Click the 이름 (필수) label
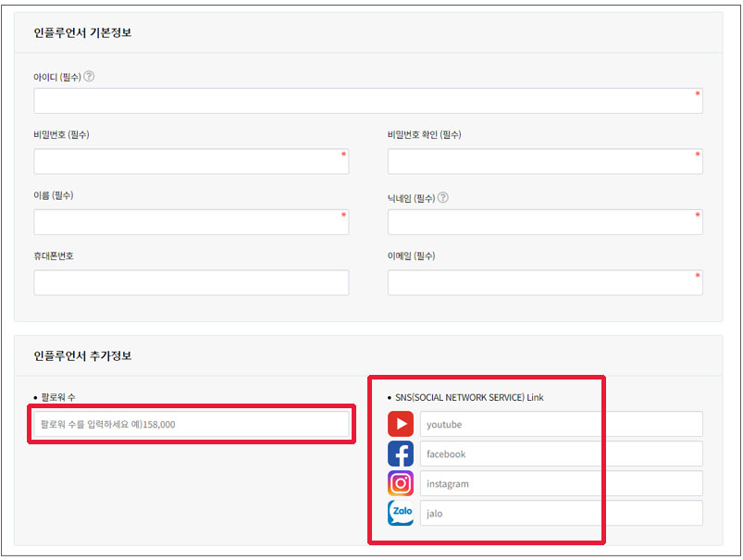 [53, 195]
